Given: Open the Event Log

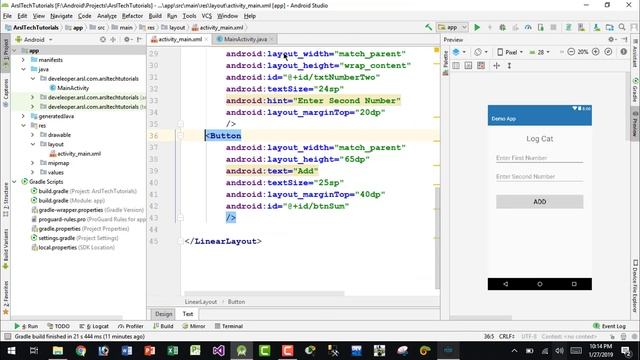Looking at the screenshot, I should point(609,326).
